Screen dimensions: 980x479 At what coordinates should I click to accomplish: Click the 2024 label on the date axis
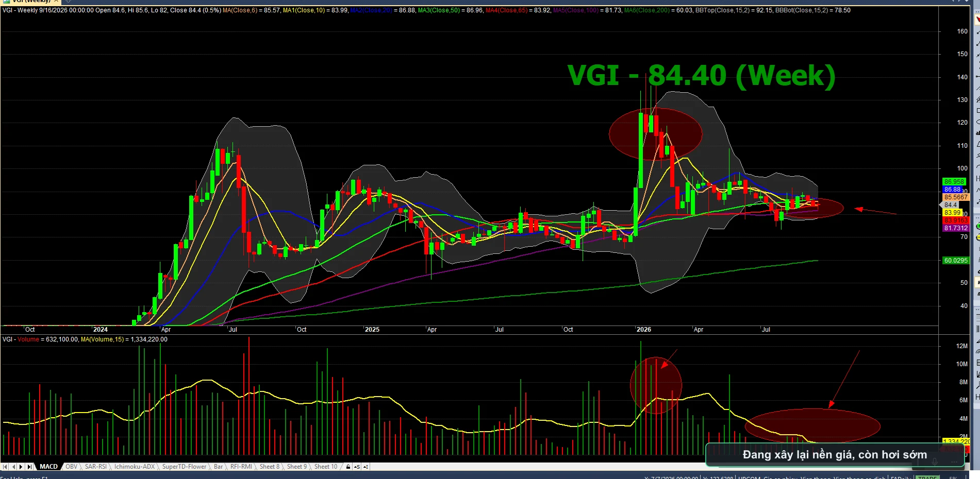(x=101, y=330)
